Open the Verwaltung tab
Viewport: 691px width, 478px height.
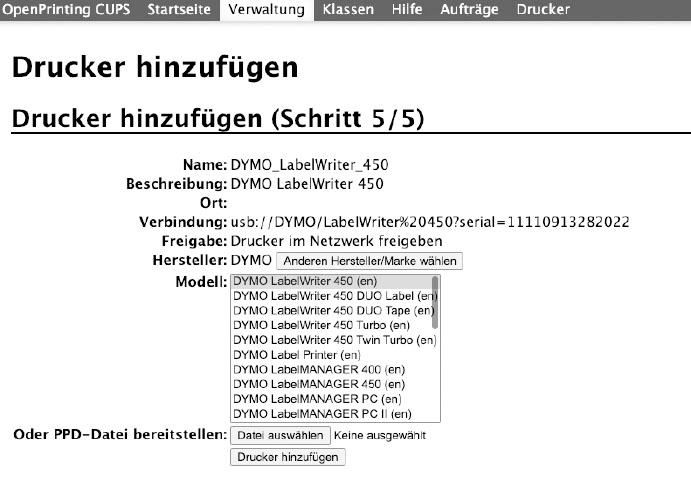267,10
